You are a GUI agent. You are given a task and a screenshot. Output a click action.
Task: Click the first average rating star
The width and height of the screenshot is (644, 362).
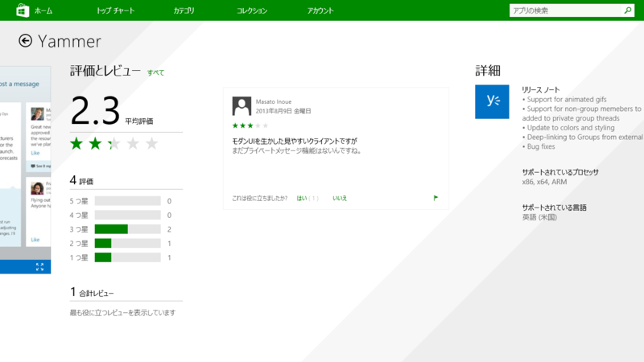tap(76, 144)
